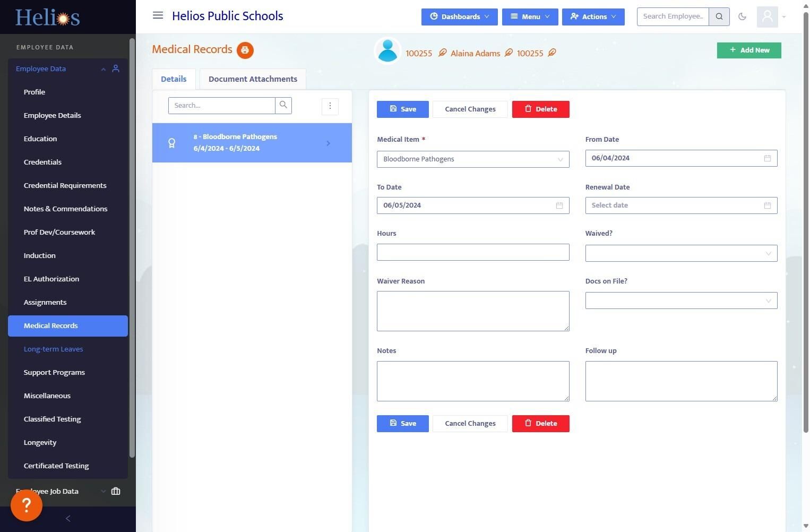Screen dimensions: 810x532
Task: Click the bottom Save button
Action: click(x=403, y=424)
